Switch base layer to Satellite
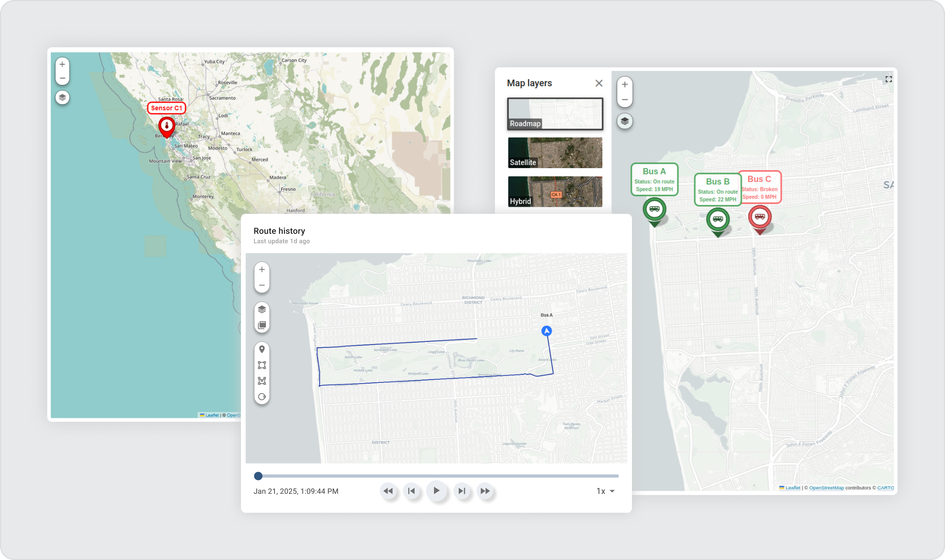 coord(555,153)
